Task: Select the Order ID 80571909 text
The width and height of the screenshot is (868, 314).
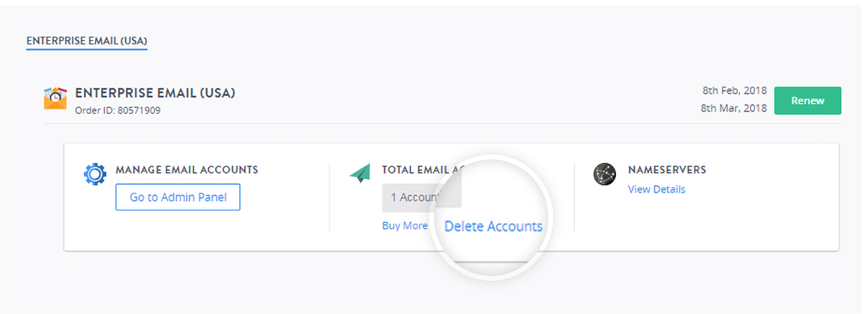Action: 118,110
